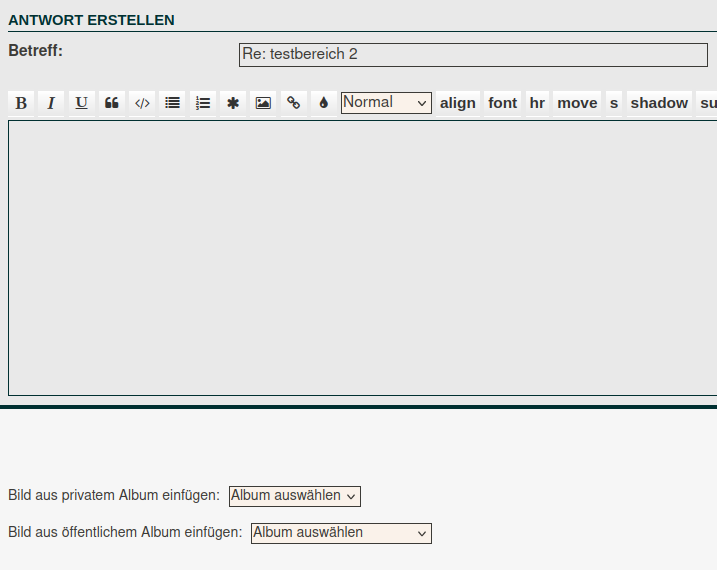The height and width of the screenshot is (570, 717).
Task: Apply underline formatting
Action: pos(81,103)
